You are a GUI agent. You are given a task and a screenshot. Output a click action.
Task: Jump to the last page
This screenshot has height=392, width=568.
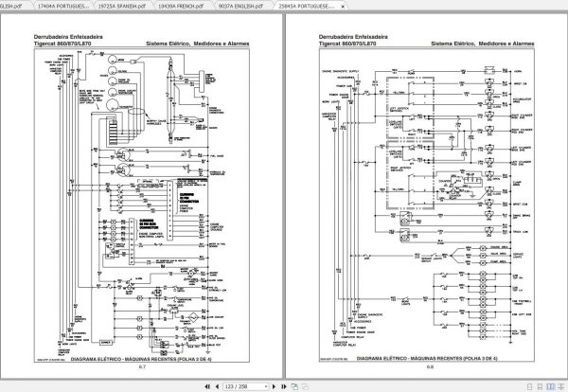[x=284, y=386]
